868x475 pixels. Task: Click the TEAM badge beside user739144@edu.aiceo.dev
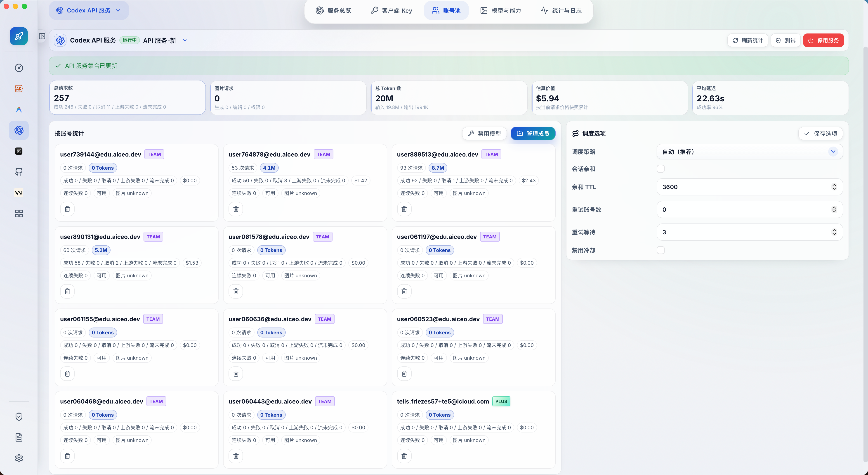point(154,154)
